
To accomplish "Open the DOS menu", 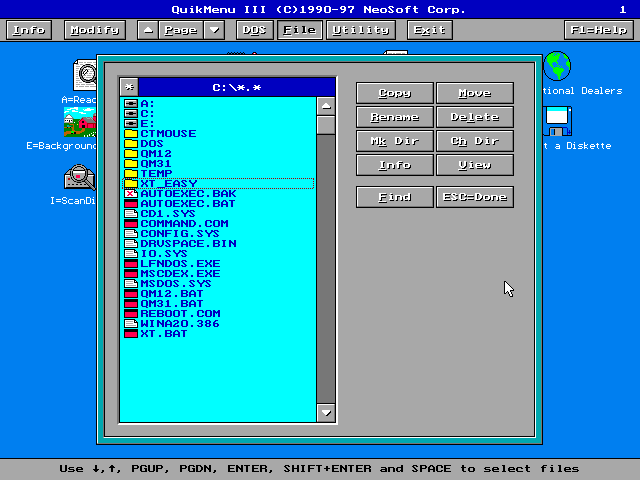I will coord(255,30).
